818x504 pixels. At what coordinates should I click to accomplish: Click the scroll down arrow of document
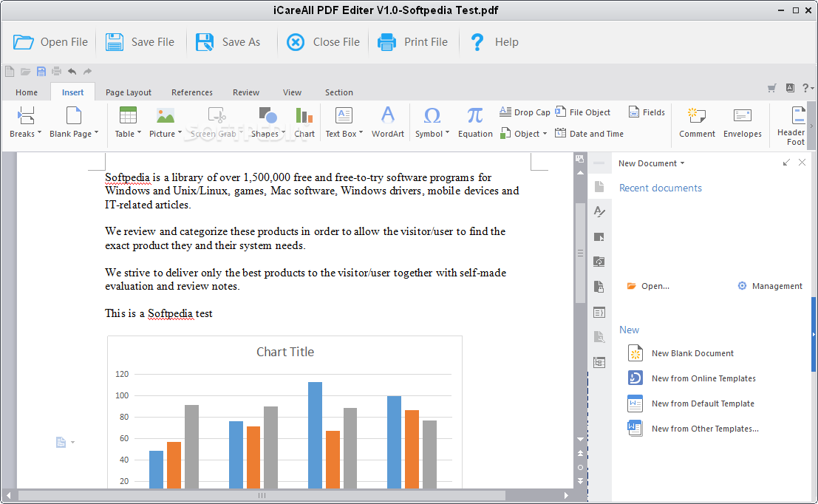[x=580, y=439]
